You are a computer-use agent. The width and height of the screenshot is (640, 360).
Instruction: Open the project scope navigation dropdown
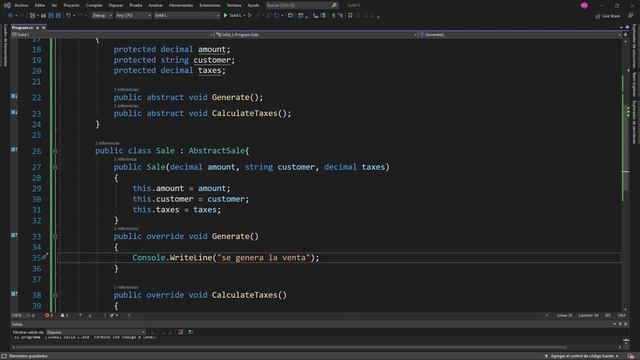(112, 35)
